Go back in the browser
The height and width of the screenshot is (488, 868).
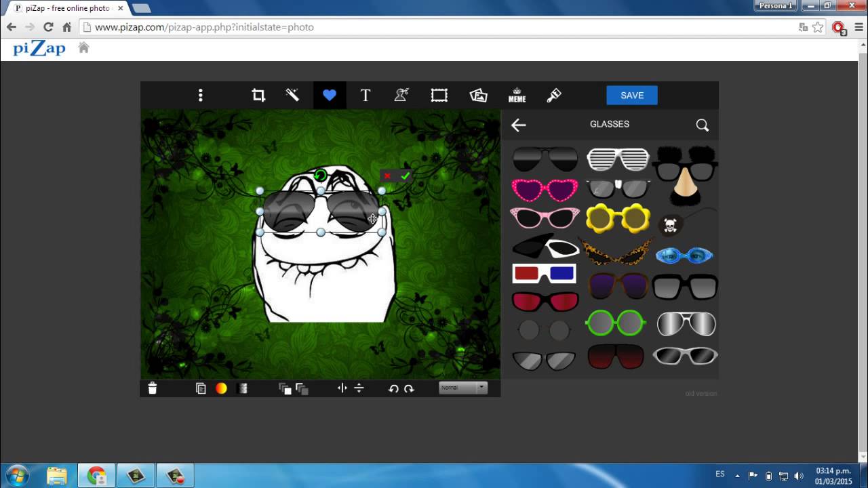(12, 27)
